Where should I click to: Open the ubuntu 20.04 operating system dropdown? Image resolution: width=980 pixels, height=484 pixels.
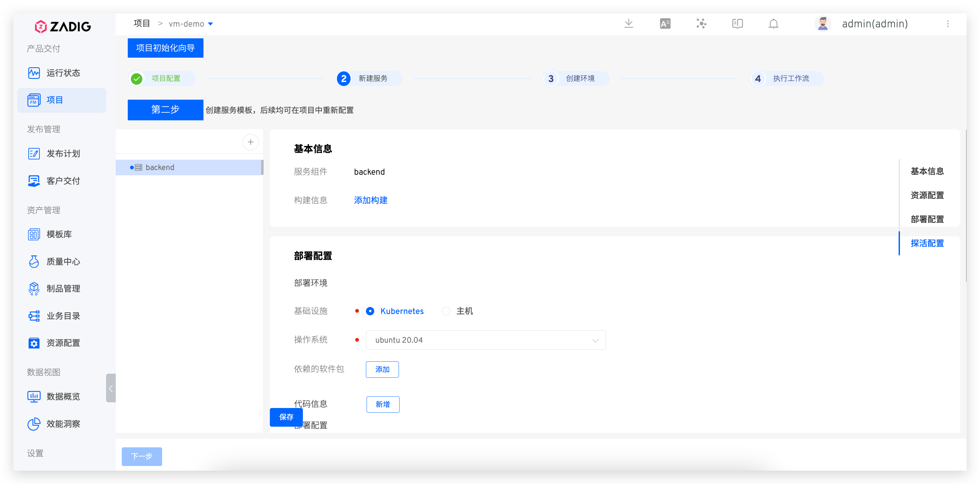(485, 340)
